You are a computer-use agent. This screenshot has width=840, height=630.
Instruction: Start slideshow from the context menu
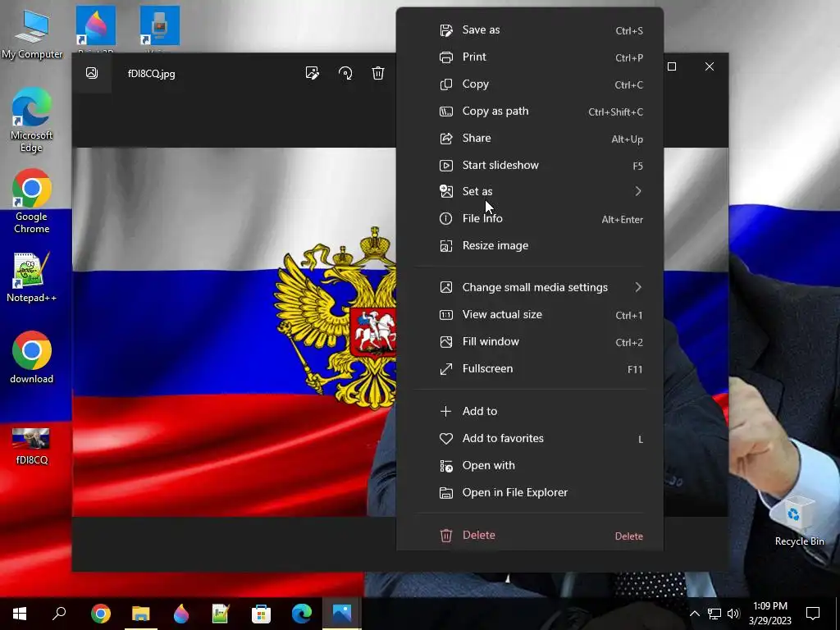(530, 165)
